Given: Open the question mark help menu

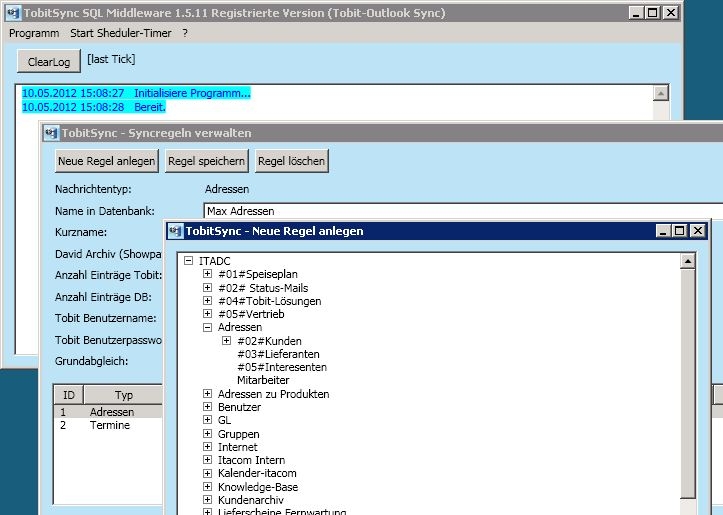Looking at the screenshot, I should click(185, 33).
